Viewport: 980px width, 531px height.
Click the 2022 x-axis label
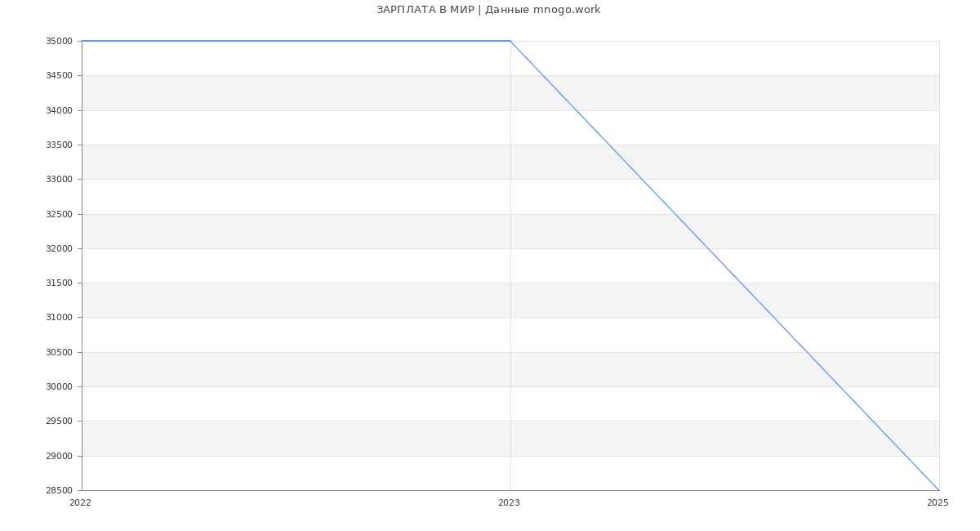(81, 503)
